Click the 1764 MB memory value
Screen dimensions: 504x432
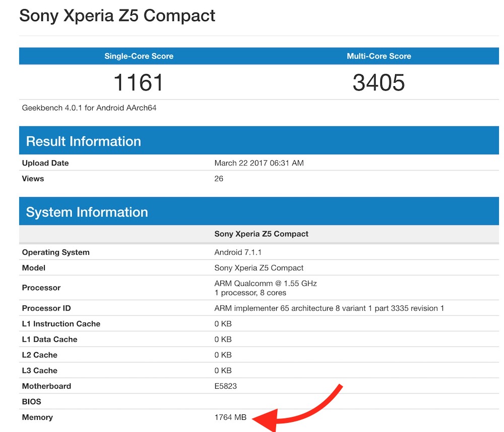tap(230, 417)
